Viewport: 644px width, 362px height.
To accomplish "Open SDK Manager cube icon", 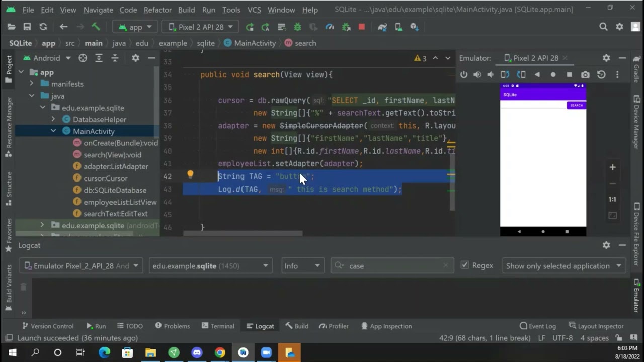I will [414, 27].
